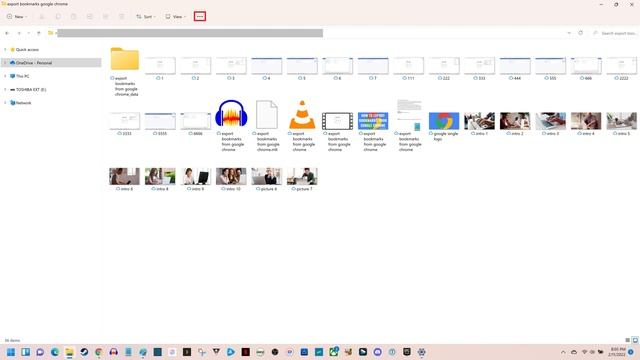This screenshot has width=640, height=360.
Task: Open File Explorer from the taskbar
Action: pos(69,352)
